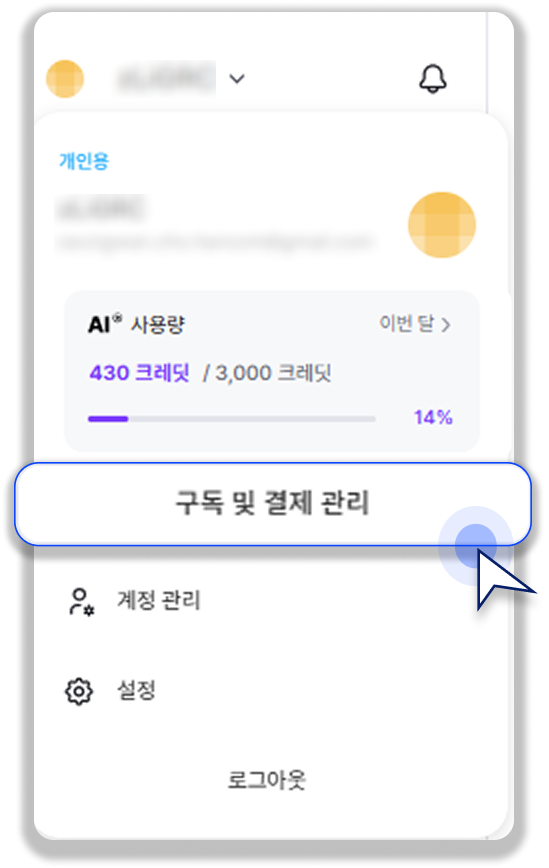Click the 3,000 크레딧 total limit text

pos(273,373)
